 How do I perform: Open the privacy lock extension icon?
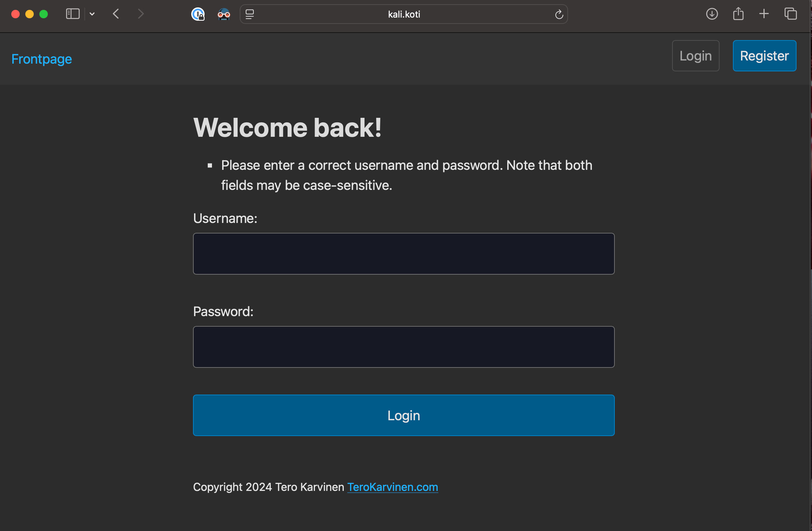point(198,14)
